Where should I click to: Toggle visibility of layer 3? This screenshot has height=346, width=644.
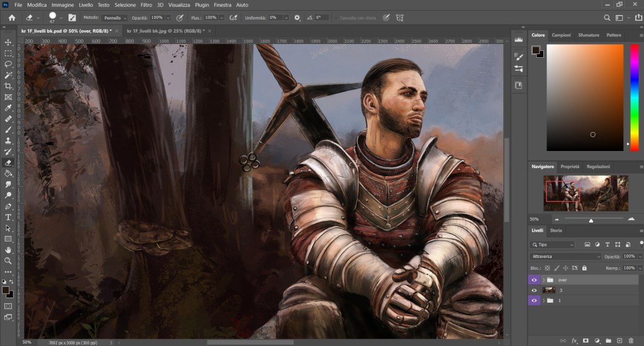pos(535,290)
